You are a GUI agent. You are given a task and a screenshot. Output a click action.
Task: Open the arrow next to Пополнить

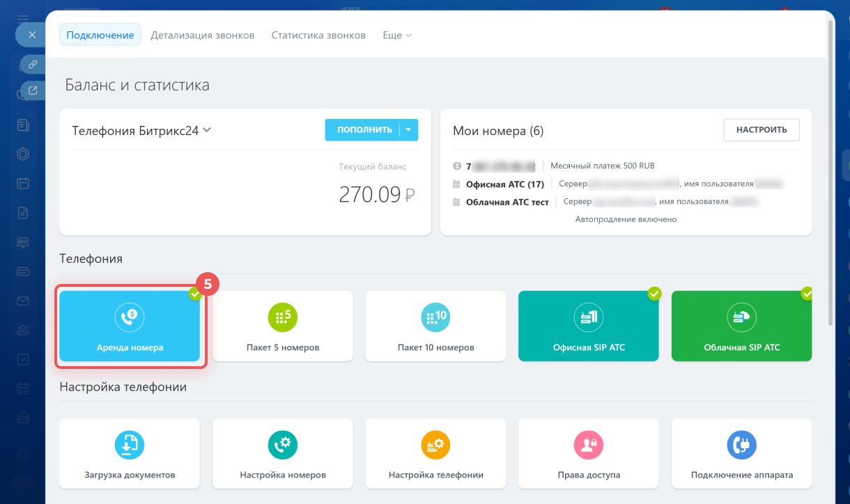click(409, 130)
